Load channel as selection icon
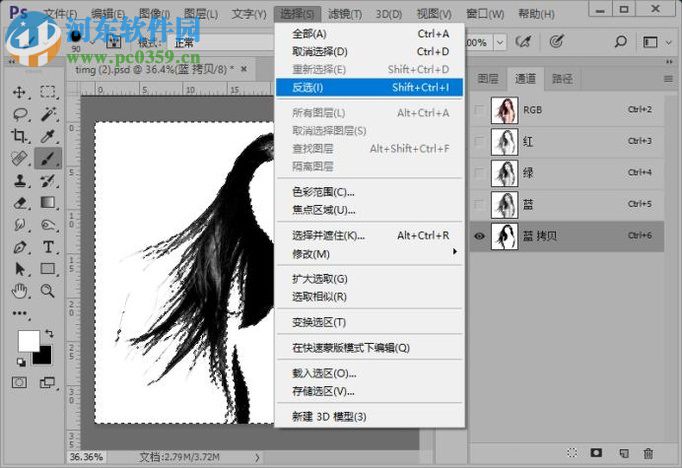 [x=572, y=453]
